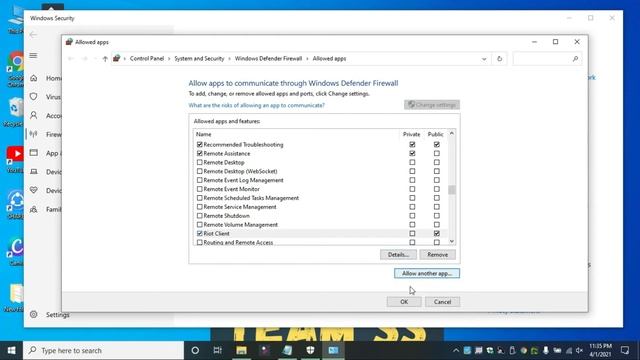Click the Remove button

(x=438, y=255)
